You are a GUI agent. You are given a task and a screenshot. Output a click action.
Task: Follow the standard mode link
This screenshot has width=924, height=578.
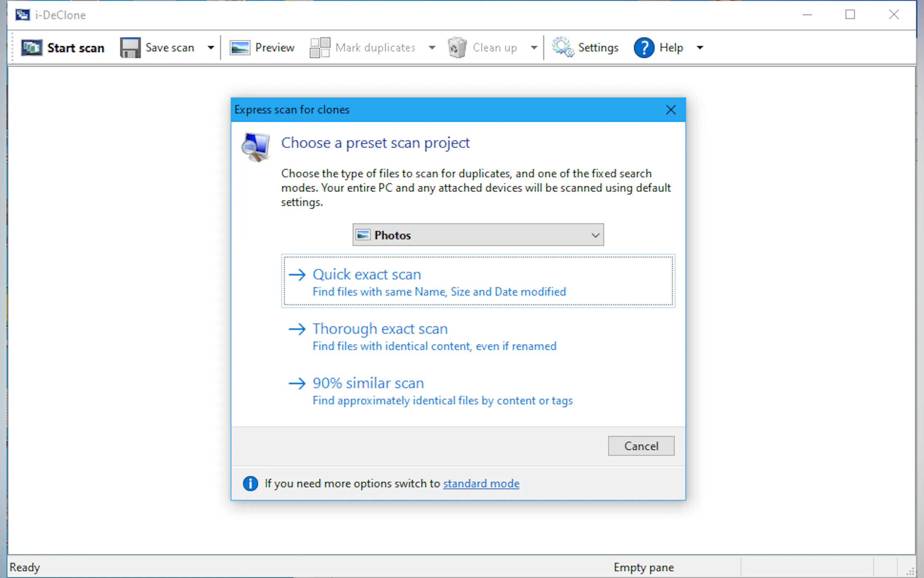click(x=481, y=484)
